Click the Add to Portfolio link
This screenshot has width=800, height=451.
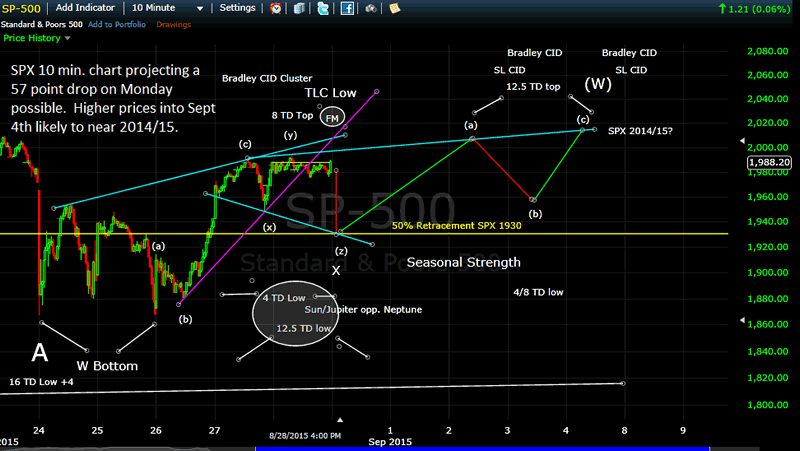click(x=117, y=24)
